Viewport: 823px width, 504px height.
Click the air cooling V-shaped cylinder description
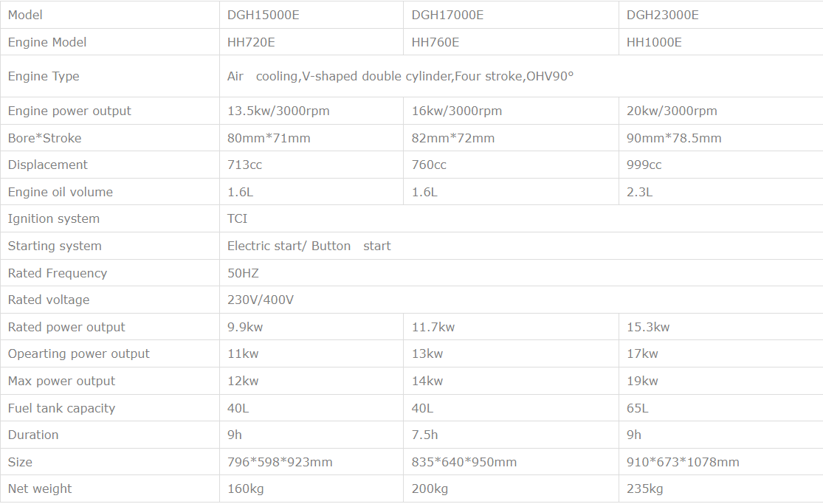pos(400,76)
